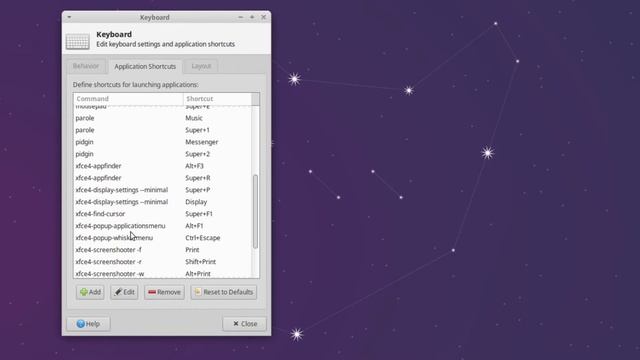Select xfce4-appfinder Alt+F3 row
This screenshot has width=640, height=360.
click(163, 166)
